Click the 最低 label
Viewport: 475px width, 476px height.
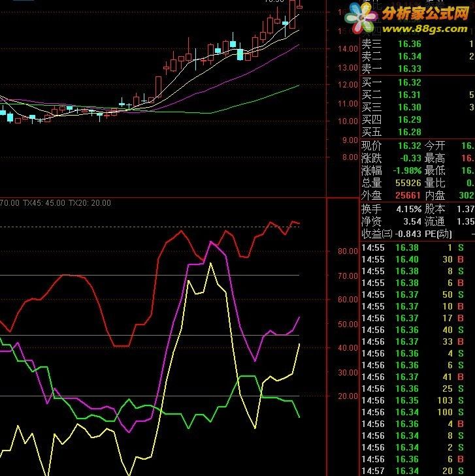click(x=434, y=170)
